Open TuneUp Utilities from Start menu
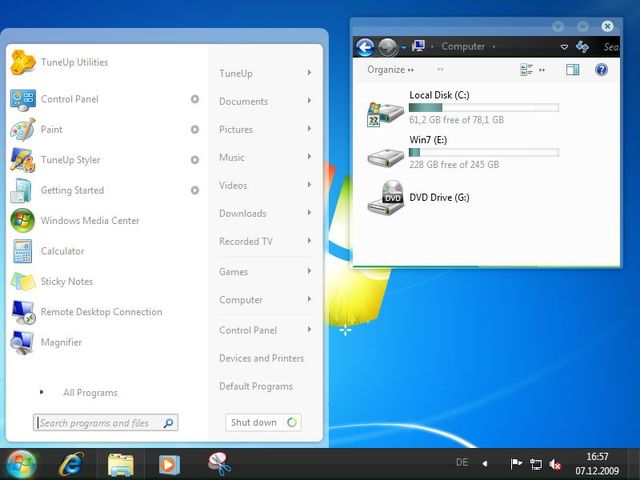Screen dimensions: 640x480 click(x=59, y=62)
